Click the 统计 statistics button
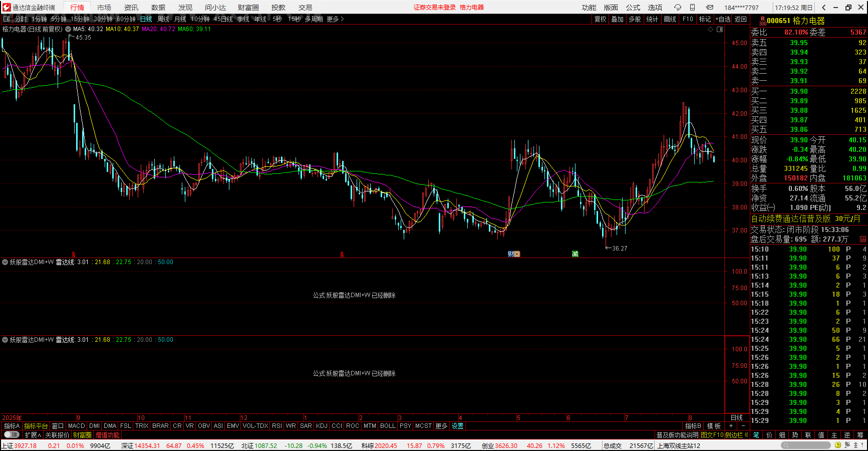 tap(652, 19)
